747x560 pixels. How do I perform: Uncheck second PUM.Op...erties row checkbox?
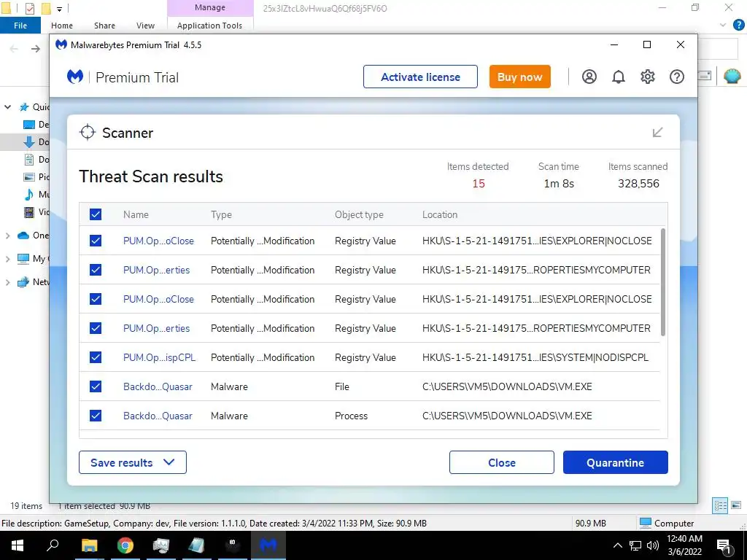point(96,328)
